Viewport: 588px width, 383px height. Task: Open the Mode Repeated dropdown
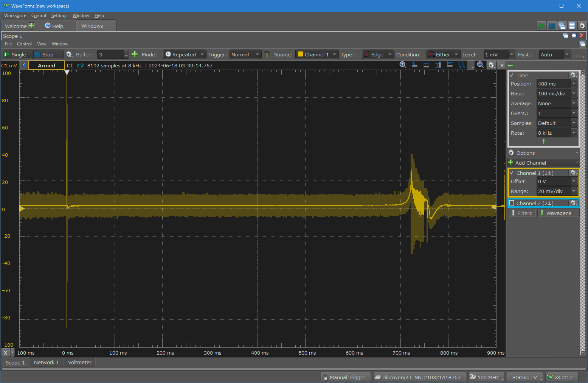tap(185, 54)
